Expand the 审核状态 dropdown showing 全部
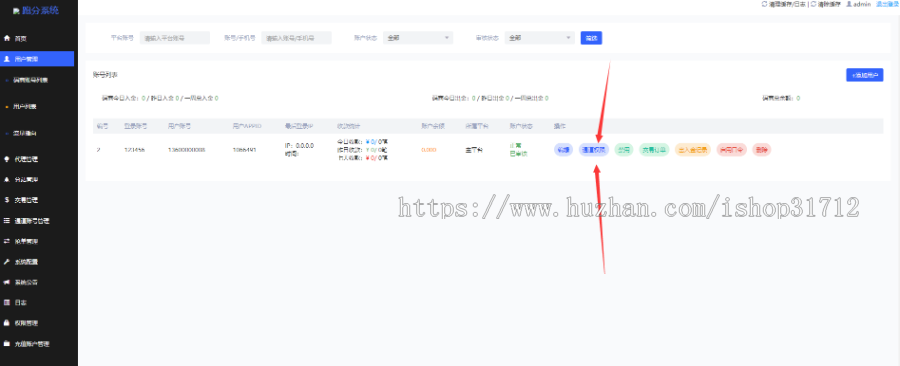This screenshot has width=900, height=366. coord(540,38)
